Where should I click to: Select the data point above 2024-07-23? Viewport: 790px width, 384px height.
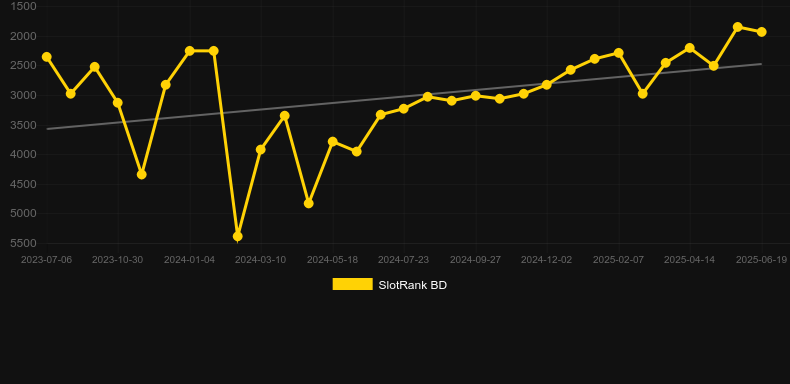[404, 108]
